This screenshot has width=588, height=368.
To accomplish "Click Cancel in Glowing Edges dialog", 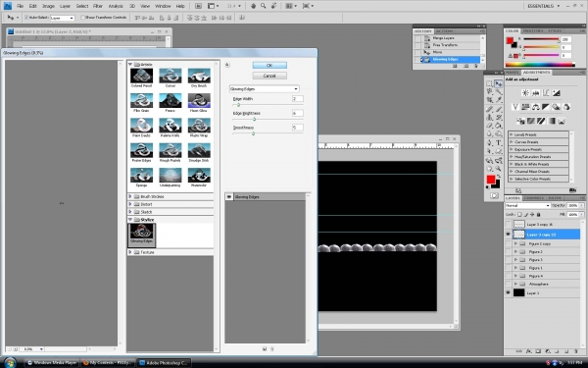I will [x=269, y=76].
